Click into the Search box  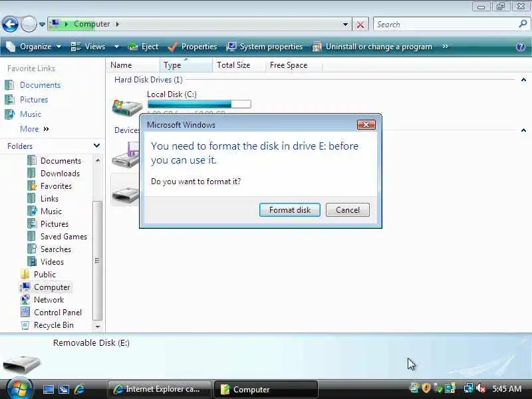[445, 25]
